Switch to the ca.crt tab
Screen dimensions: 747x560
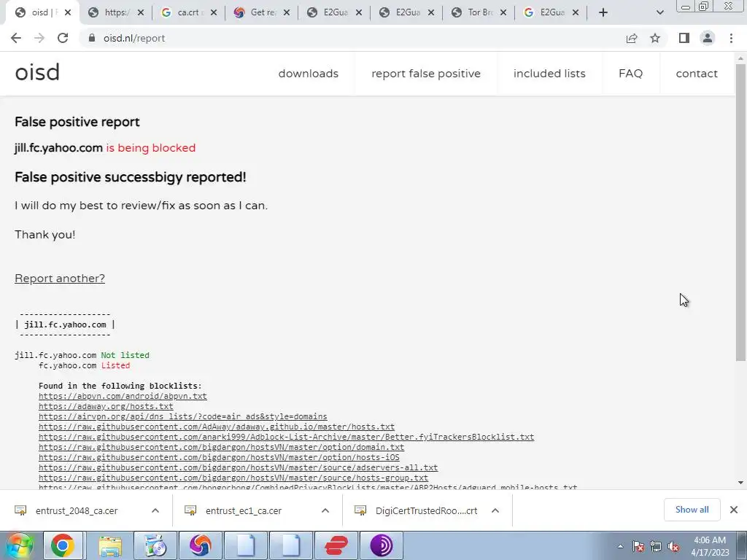click(187, 12)
